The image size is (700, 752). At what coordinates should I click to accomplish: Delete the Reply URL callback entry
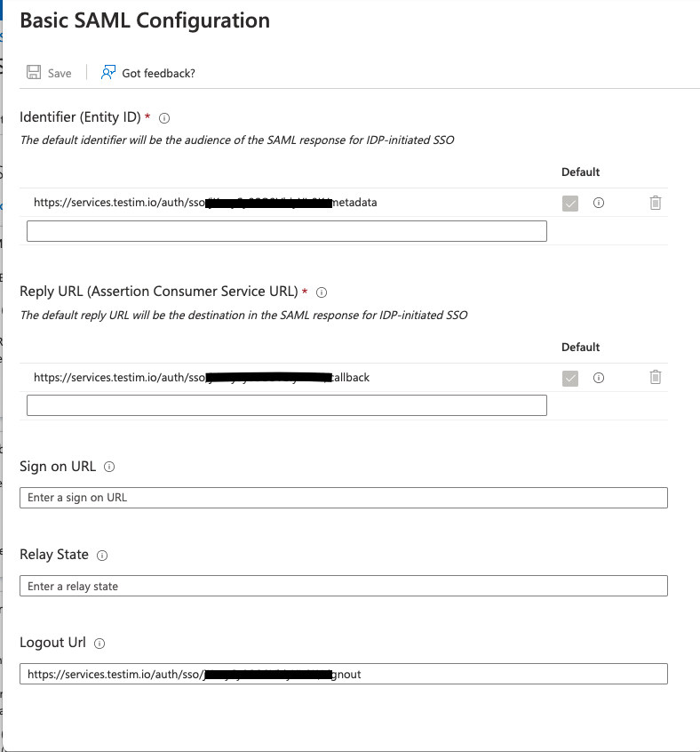click(x=656, y=378)
